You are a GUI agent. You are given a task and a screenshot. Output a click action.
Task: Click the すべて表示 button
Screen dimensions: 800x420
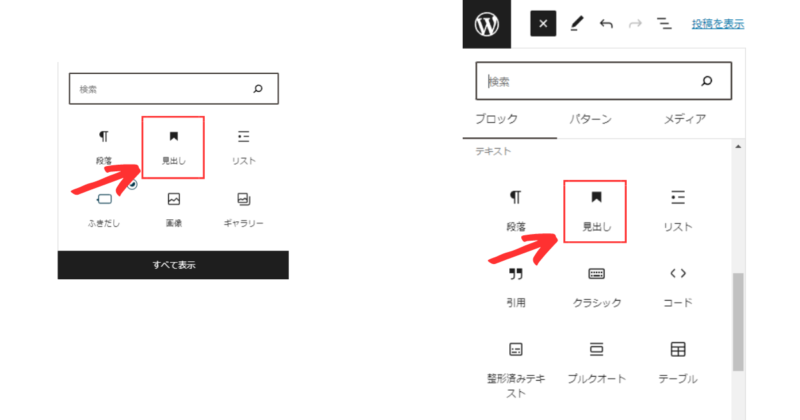173,265
